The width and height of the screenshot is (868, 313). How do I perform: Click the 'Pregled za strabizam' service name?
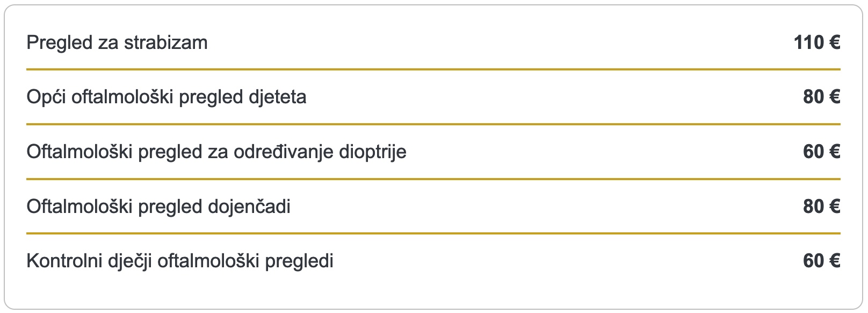tap(117, 42)
